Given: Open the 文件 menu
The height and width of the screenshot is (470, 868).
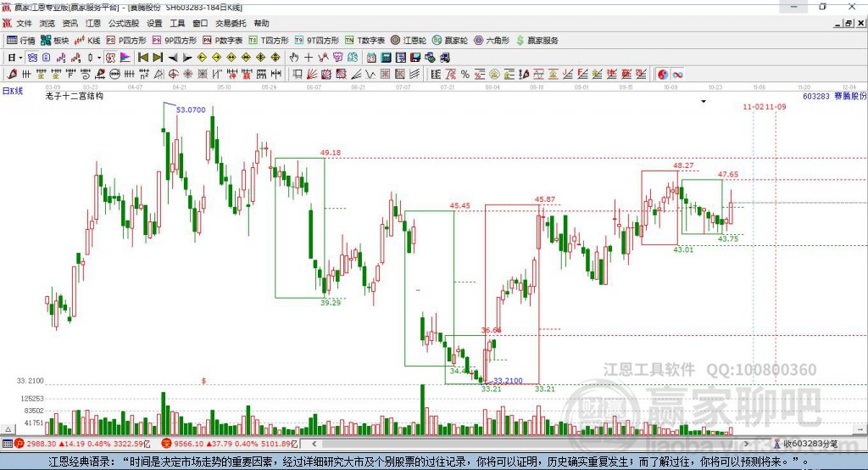Looking at the screenshot, I should pyautogui.click(x=24, y=23).
